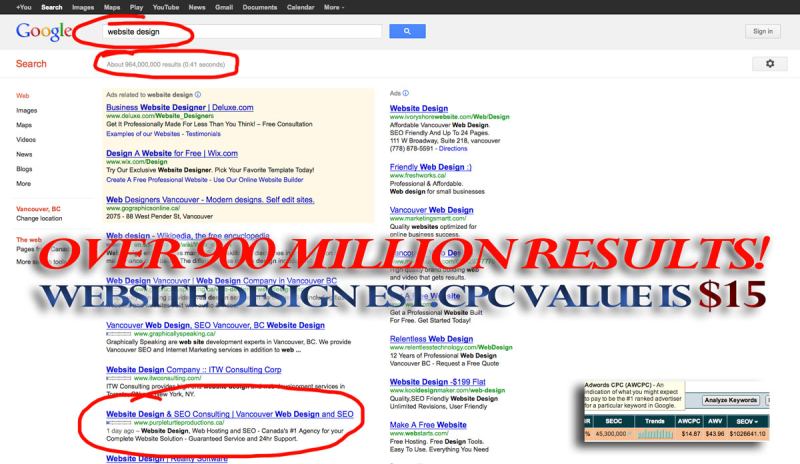Open YouTube in the top bar
The height and width of the screenshot is (464, 800).
click(166, 7)
